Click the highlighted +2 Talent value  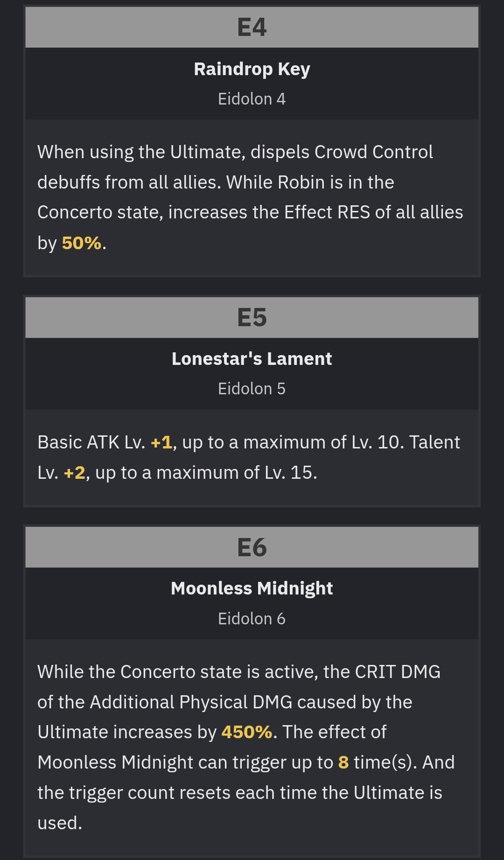tap(75, 473)
